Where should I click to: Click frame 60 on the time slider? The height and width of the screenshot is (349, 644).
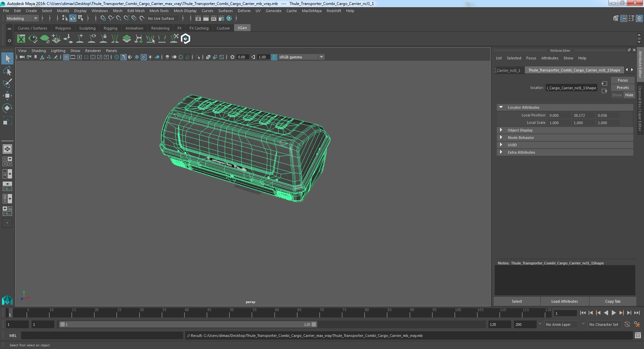pos(276,313)
